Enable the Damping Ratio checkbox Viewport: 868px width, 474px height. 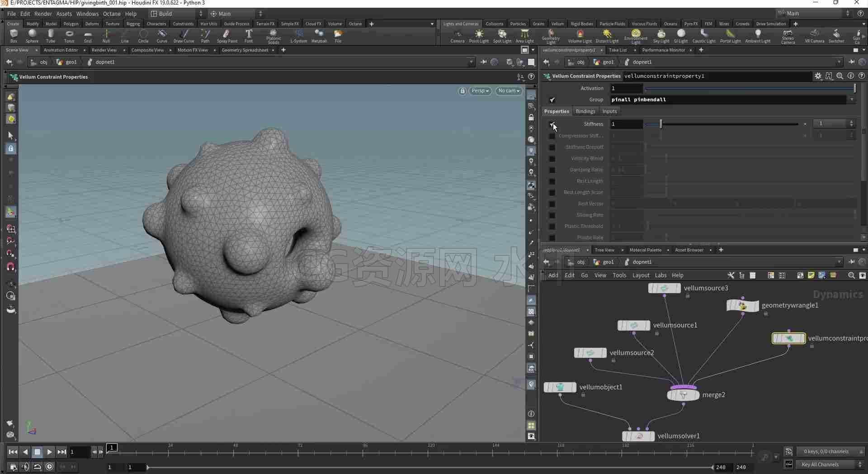click(552, 170)
